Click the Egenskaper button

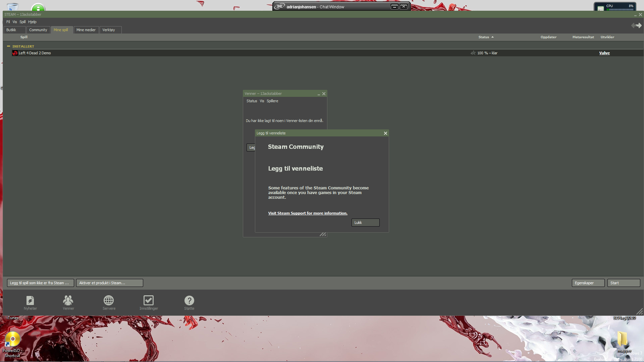tap(588, 283)
